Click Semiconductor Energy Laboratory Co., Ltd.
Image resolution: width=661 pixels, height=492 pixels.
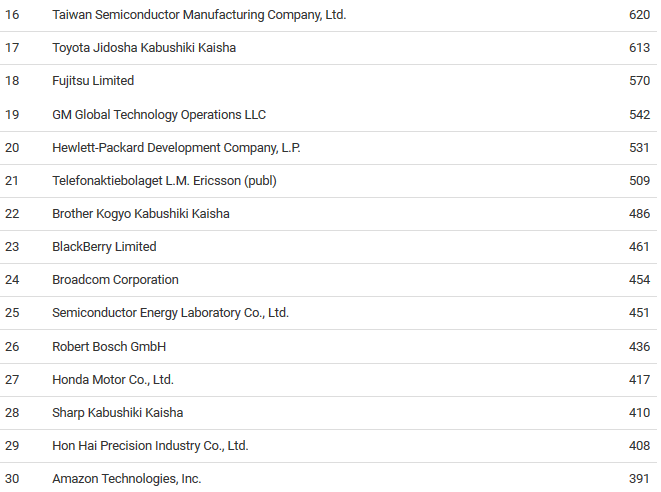point(170,313)
